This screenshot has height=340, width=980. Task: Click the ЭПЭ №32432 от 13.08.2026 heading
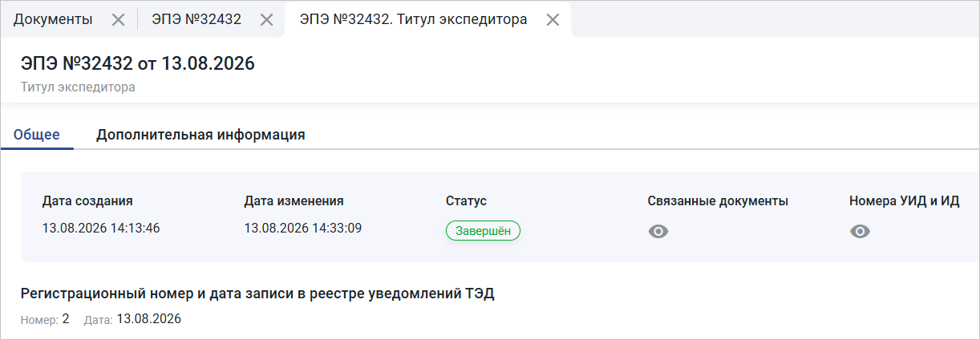(138, 63)
